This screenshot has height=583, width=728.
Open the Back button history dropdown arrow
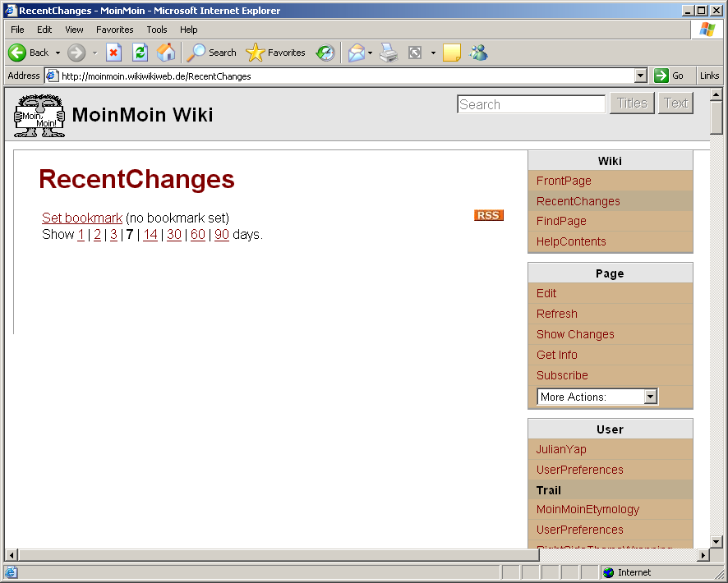[58, 53]
